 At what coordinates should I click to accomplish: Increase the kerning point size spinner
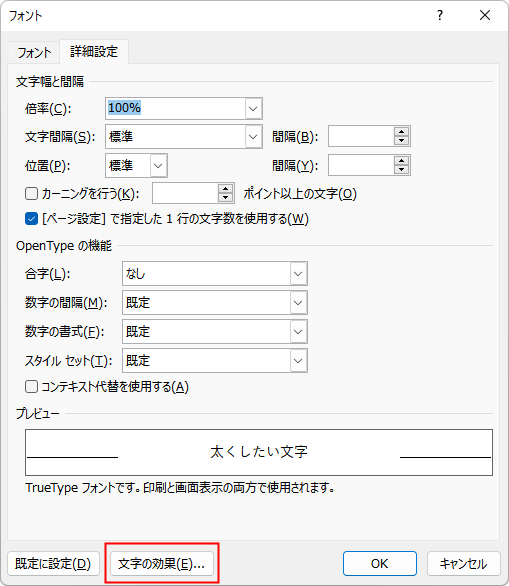[225, 189]
